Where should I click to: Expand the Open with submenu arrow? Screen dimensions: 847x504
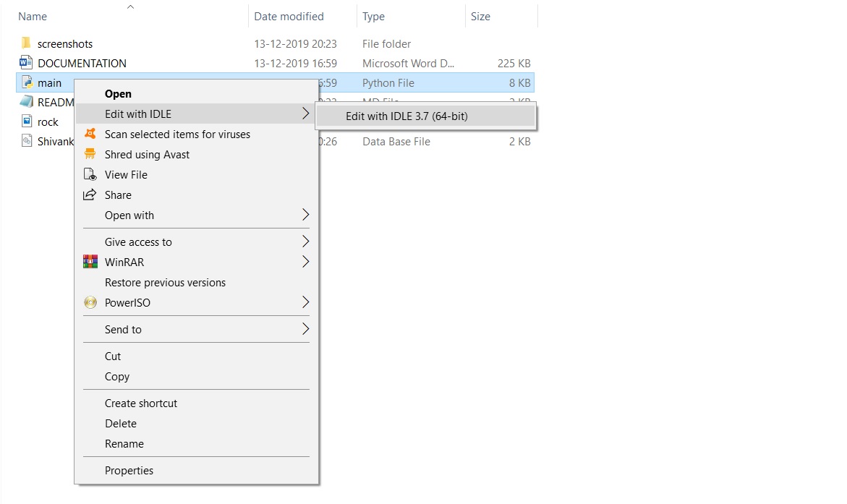305,215
